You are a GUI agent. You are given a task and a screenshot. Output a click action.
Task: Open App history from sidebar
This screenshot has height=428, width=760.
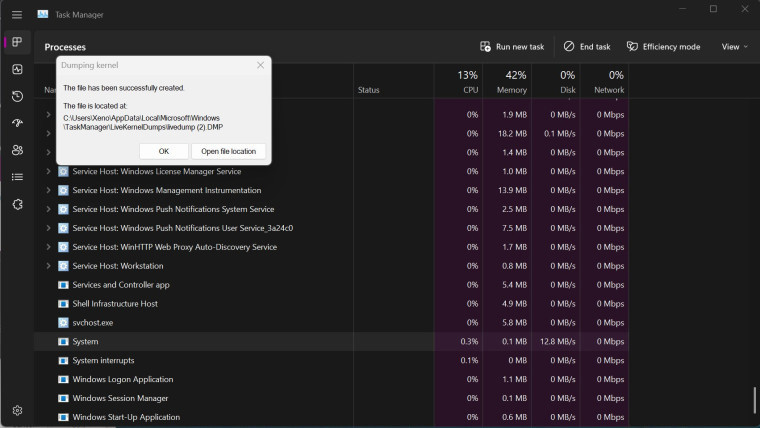tap(17, 96)
